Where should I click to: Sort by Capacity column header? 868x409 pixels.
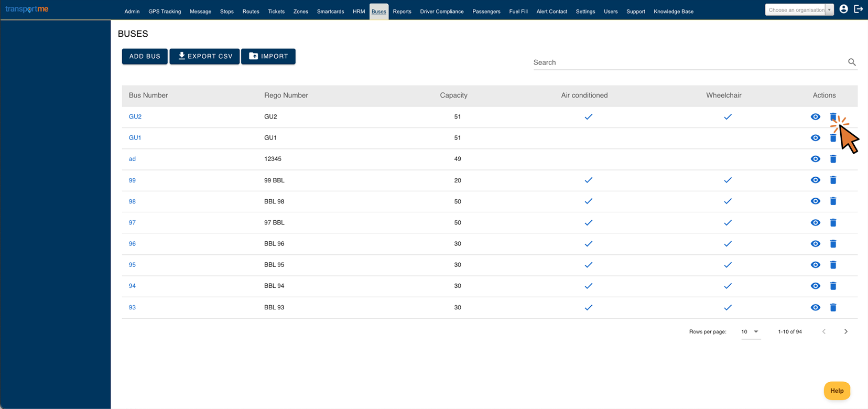click(453, 95)
